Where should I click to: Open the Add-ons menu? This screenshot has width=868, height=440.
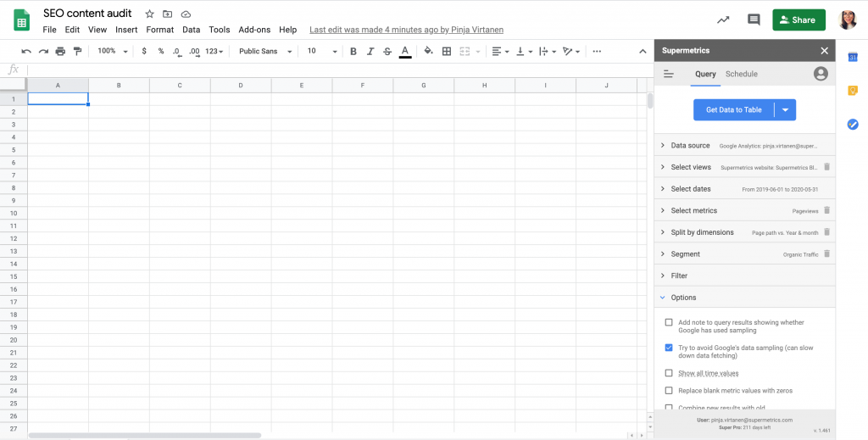coord(254,30)
